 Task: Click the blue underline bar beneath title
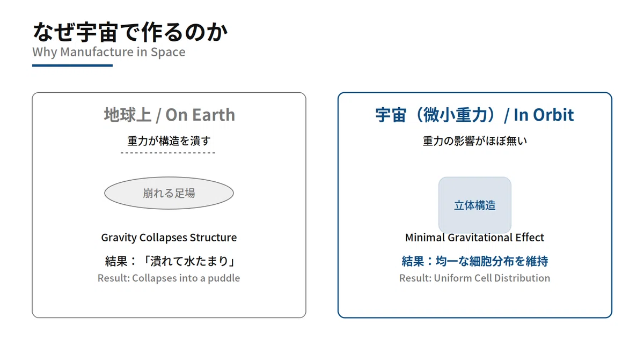pos(72,65)
